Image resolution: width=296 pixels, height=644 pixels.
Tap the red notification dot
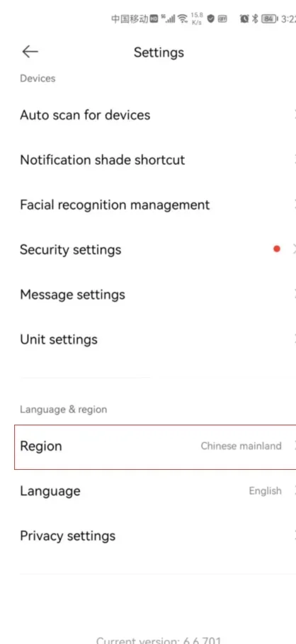coord(277,248)
